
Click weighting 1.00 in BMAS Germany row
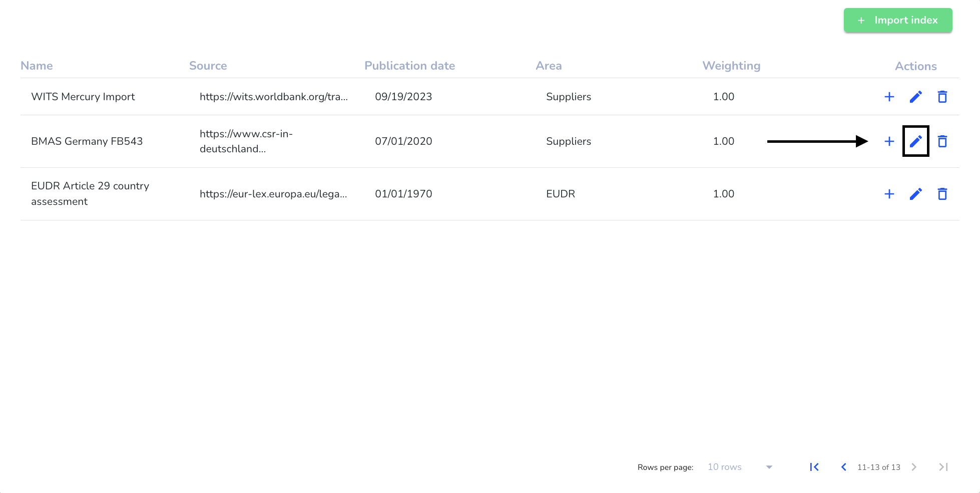click(x=724, y=141)
